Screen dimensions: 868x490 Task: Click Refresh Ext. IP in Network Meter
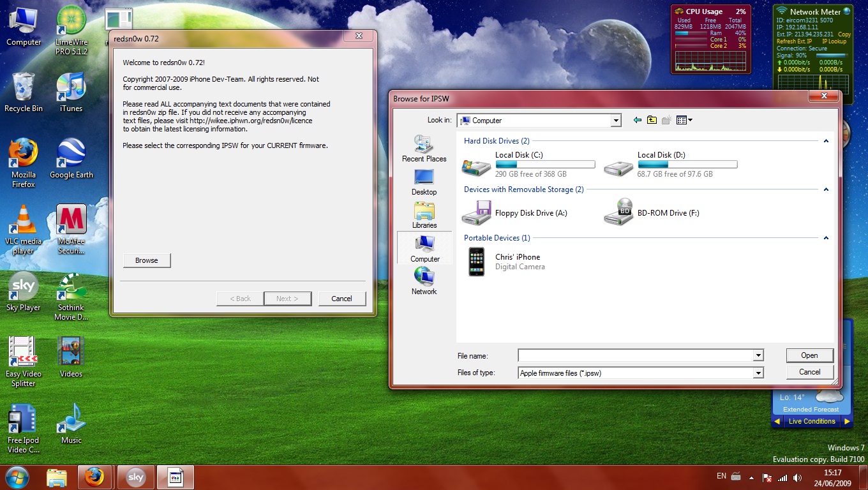[x=794, y=41]
